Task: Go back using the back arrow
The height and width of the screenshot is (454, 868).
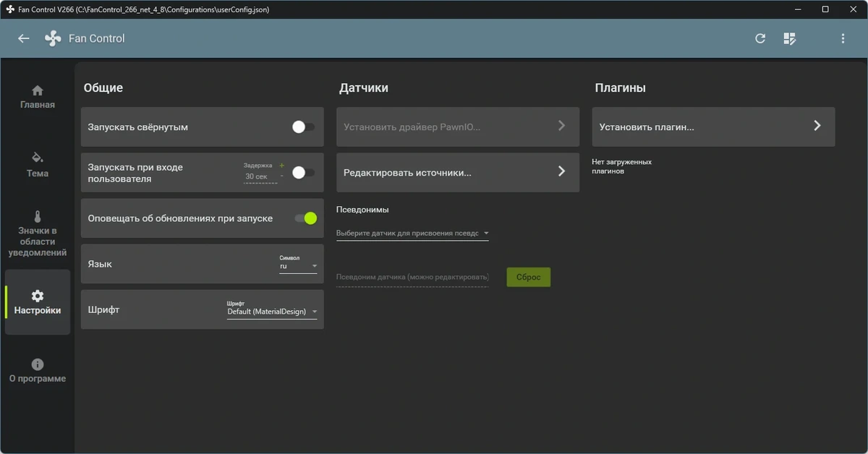Action: (x=24, y=38)
